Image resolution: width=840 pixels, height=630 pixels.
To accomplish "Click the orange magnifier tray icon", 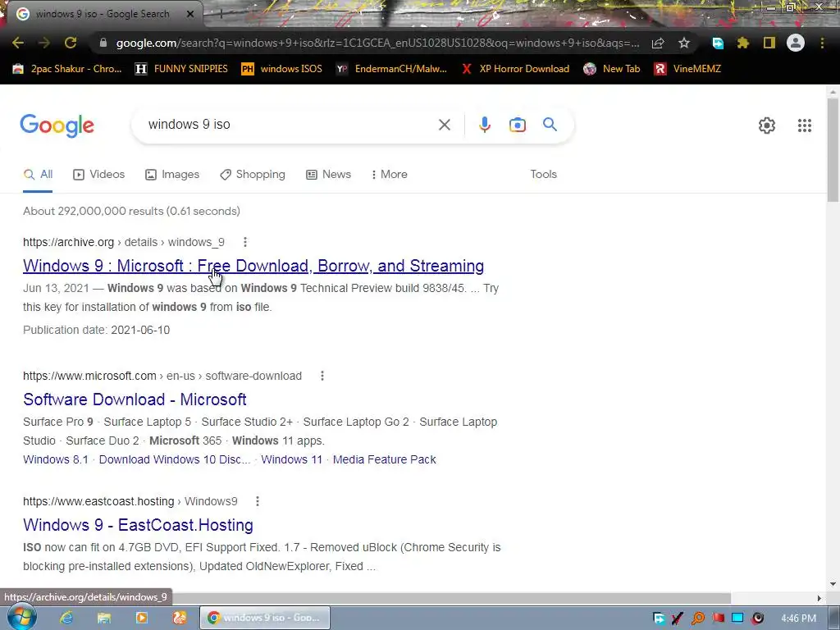I will (x=698, y=619).
